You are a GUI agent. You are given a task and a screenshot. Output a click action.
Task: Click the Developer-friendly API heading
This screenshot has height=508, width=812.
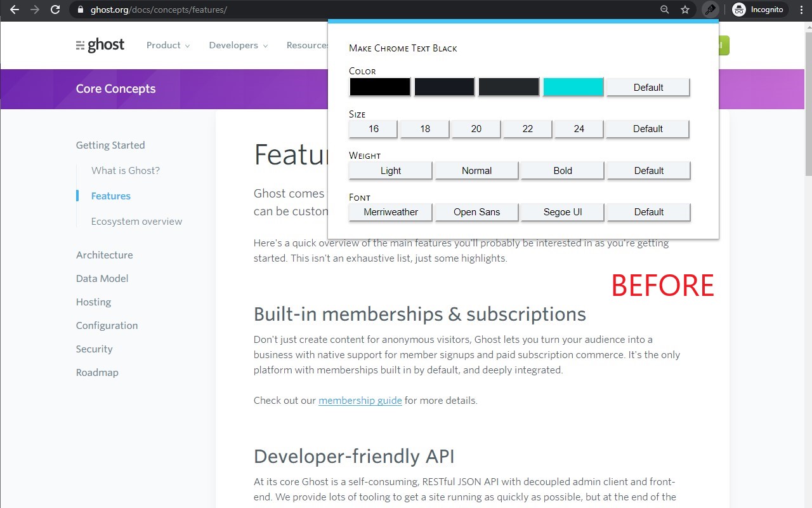click(x=354, y=456)
